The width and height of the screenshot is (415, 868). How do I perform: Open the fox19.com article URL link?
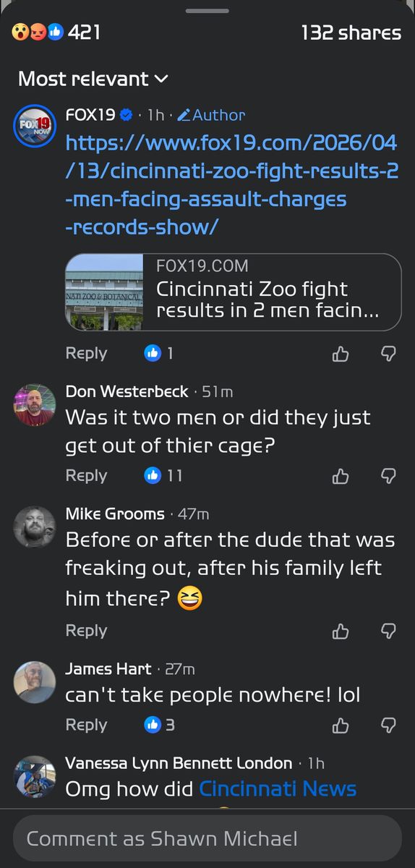[231, 184]
